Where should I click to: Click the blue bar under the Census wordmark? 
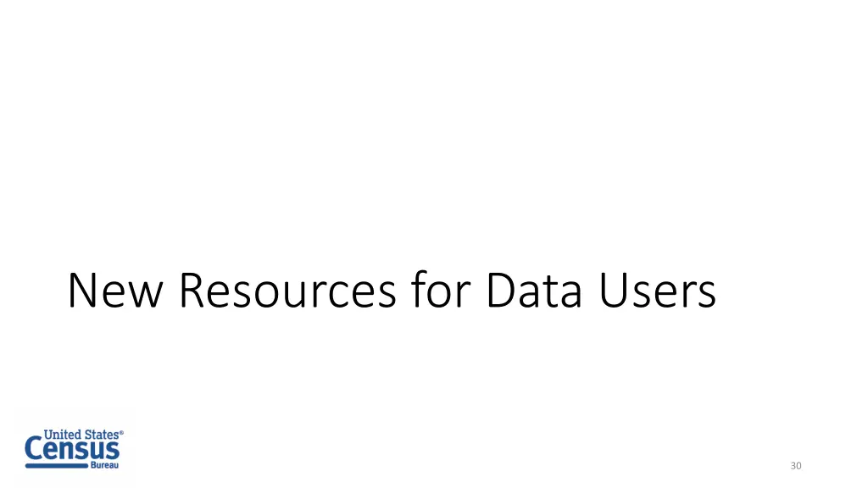(55, 466)
